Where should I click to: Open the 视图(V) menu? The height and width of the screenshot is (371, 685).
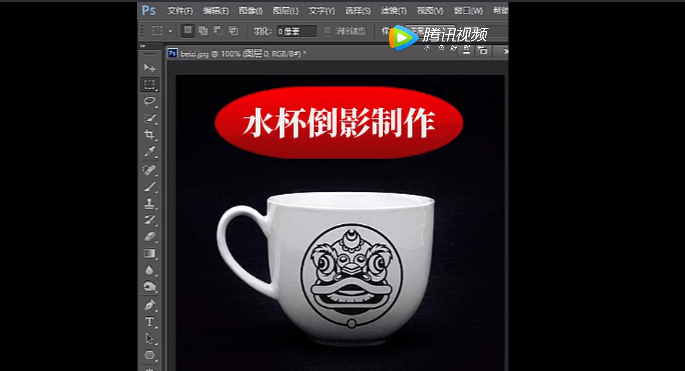[430, 10]
